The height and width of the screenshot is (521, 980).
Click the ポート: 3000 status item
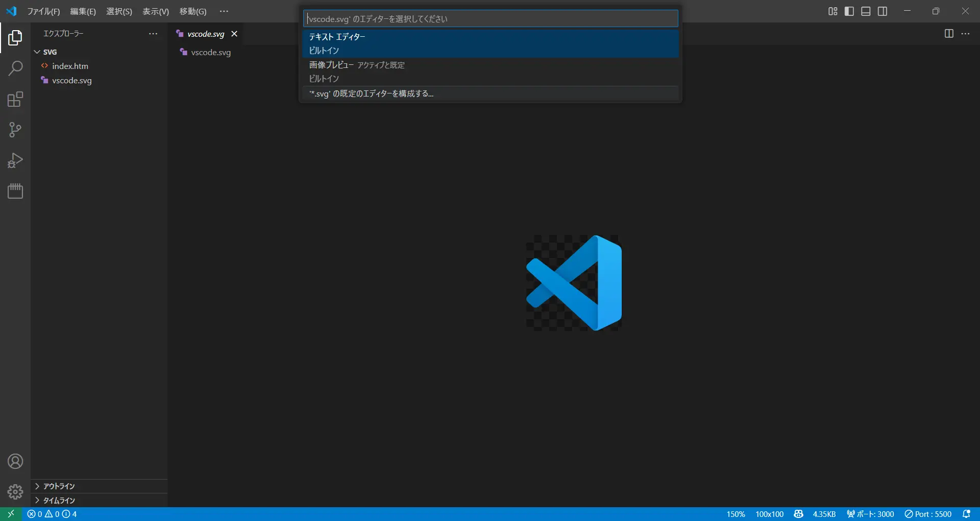(870, 514)
